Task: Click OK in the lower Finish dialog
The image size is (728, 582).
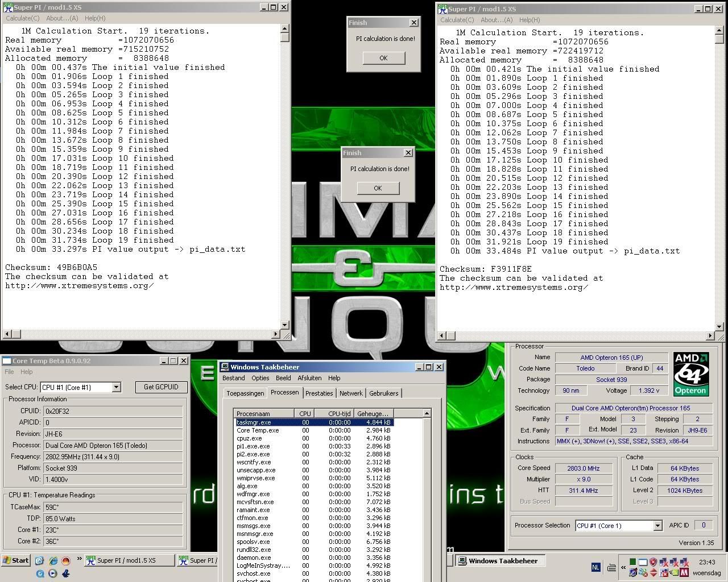Action: [378, 188]
